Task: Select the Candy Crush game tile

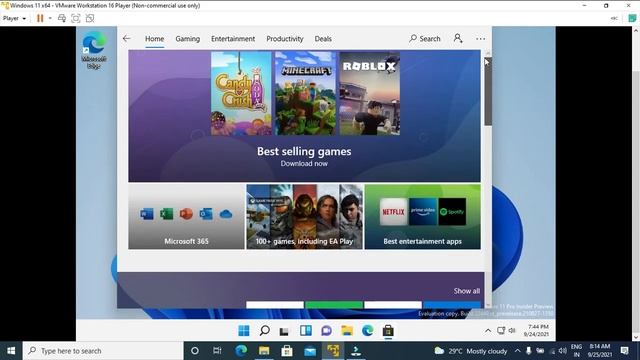Action: [x=241, y=93]
